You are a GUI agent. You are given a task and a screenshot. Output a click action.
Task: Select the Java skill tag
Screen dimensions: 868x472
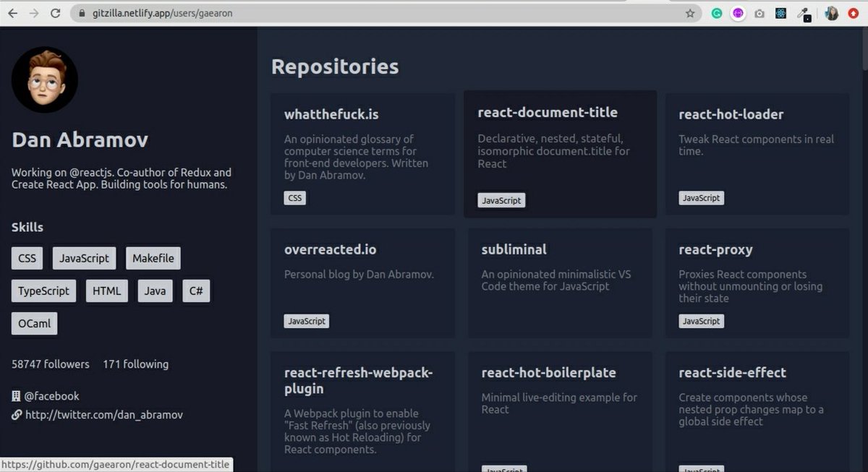point(155,291)
